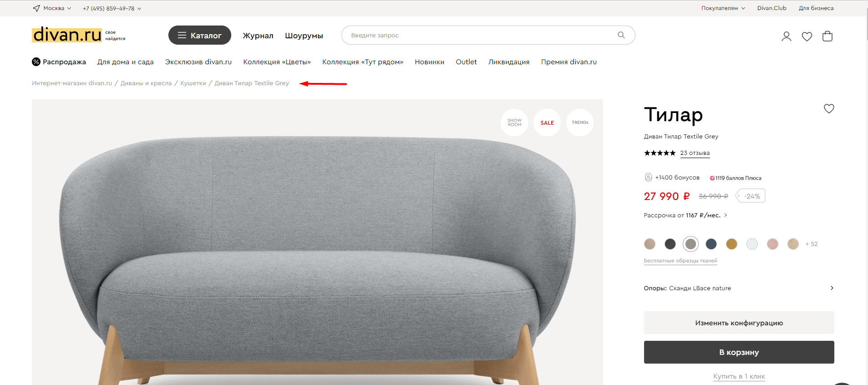868x385 pixels.
Task: Select the dark charcoal fabric swatch
Action: click(670, 244)
